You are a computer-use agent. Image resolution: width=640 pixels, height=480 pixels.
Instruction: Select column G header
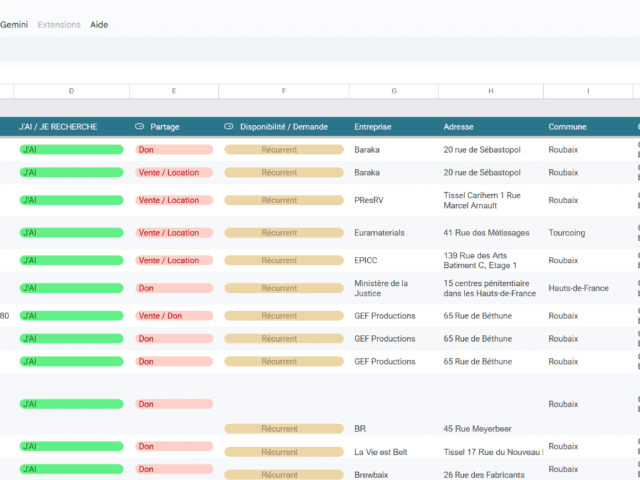394,91
